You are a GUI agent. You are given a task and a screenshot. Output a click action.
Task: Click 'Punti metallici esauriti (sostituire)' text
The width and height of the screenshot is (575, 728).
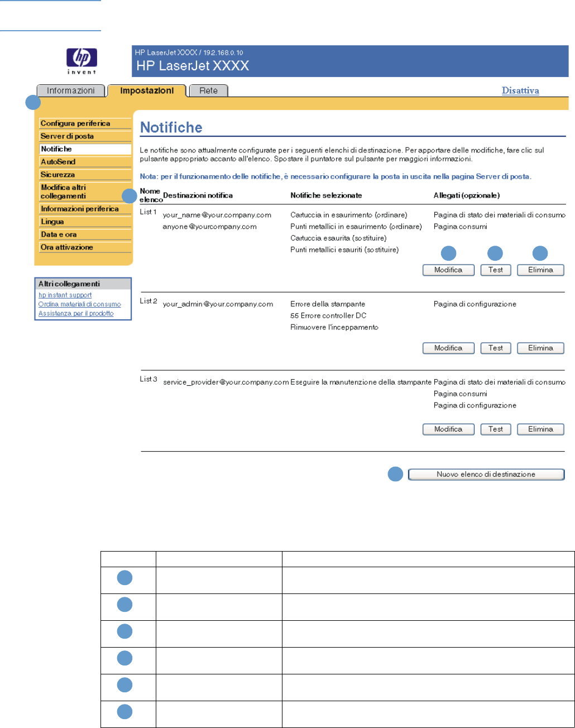coord(345,250)
